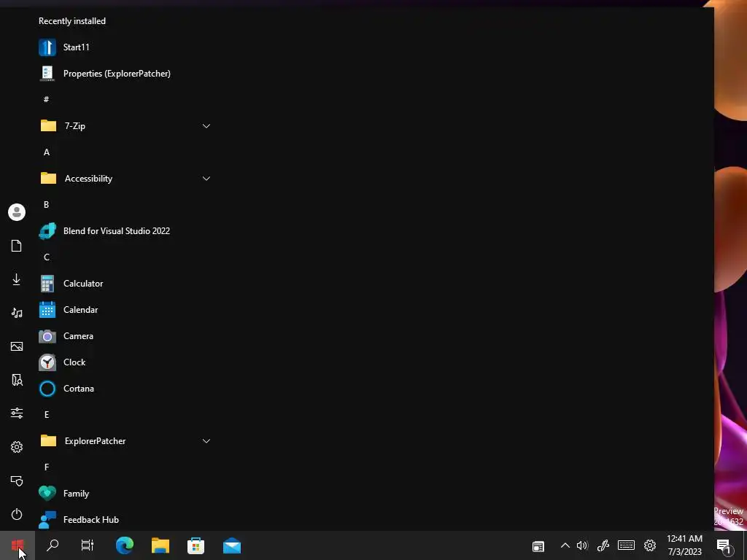
Task: Click the 'C' letter header
Action: tap(47, 257)
